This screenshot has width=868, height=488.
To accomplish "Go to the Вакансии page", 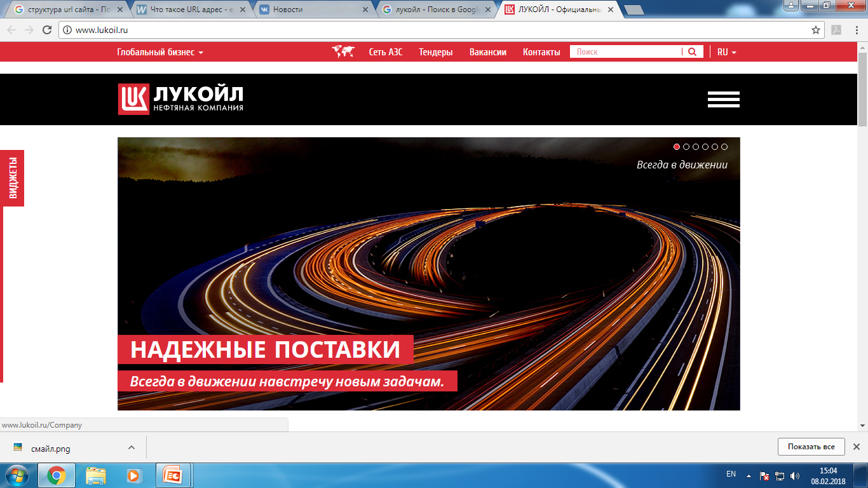I will pos(488,52).
